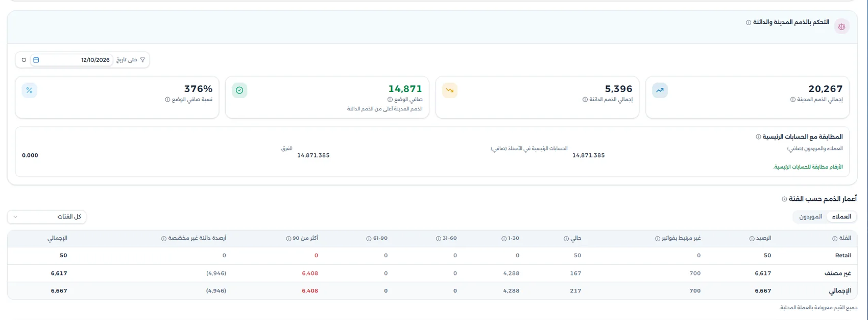
Task: Click the reset date circular arrow icon
Action: (x=24, y=60)
